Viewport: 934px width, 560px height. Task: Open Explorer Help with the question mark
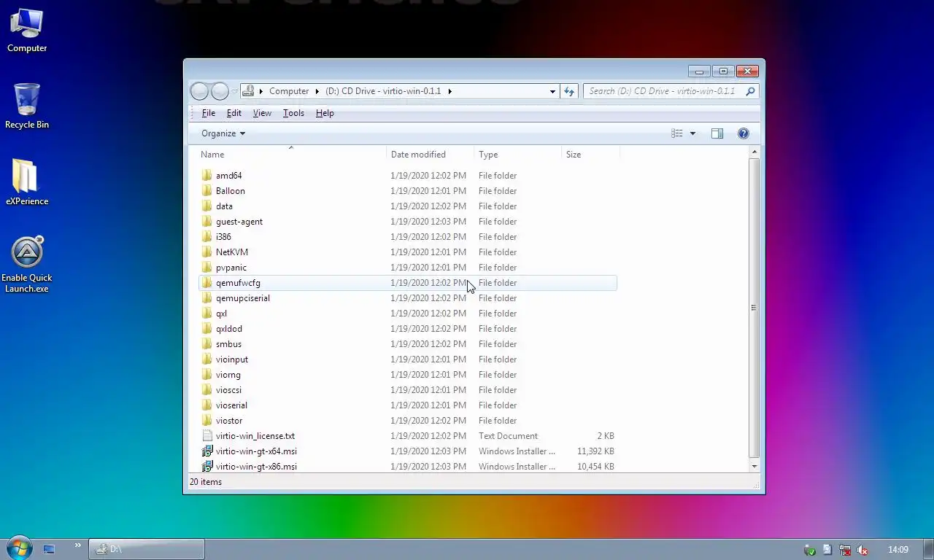click(743, 133)
